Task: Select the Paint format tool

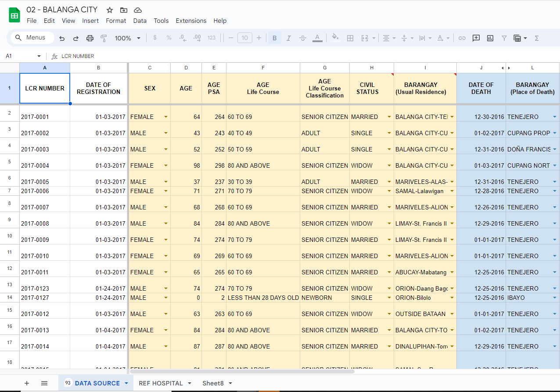Action: coord(104,38)
